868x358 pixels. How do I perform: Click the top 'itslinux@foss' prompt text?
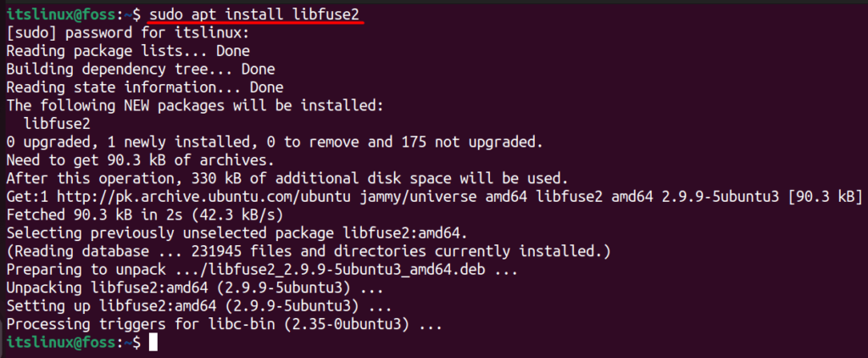[61, 14]
